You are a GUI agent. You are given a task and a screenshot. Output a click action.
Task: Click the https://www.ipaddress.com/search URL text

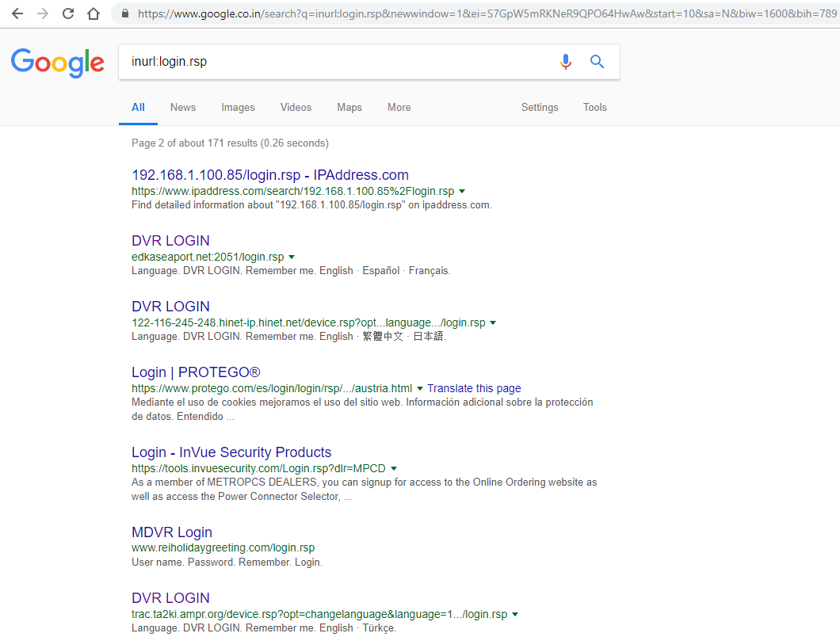292,191
